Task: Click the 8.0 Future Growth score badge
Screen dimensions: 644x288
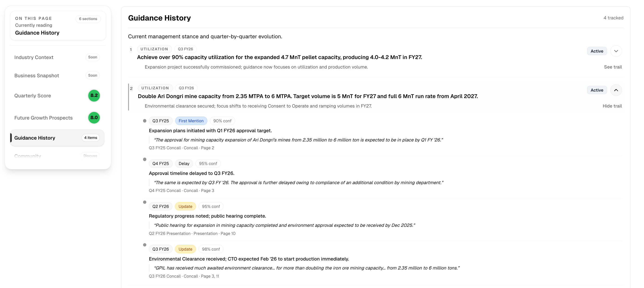Action: point(94,117)
